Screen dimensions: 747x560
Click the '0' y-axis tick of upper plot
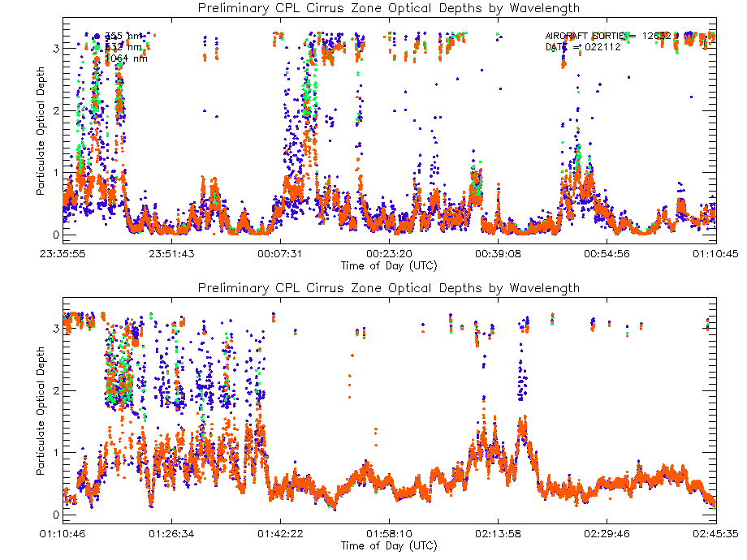pyautogui.click(x=56, y=235)
